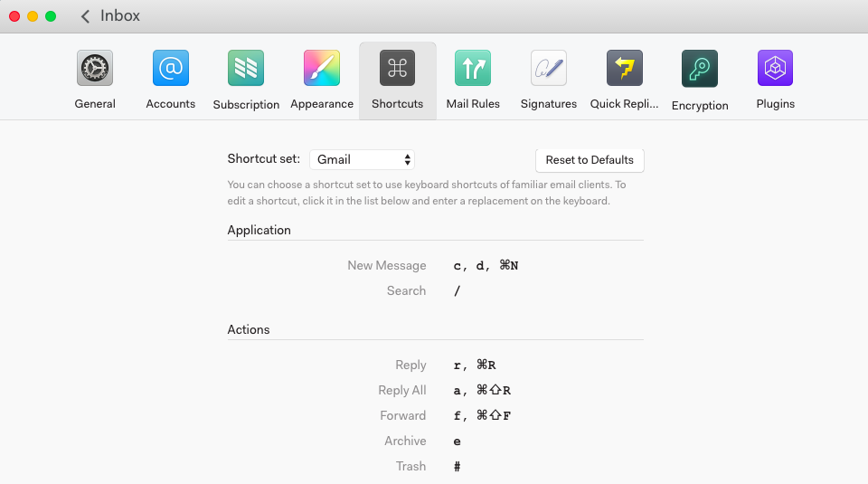Open the Encryption key icon

click(700, 69)
